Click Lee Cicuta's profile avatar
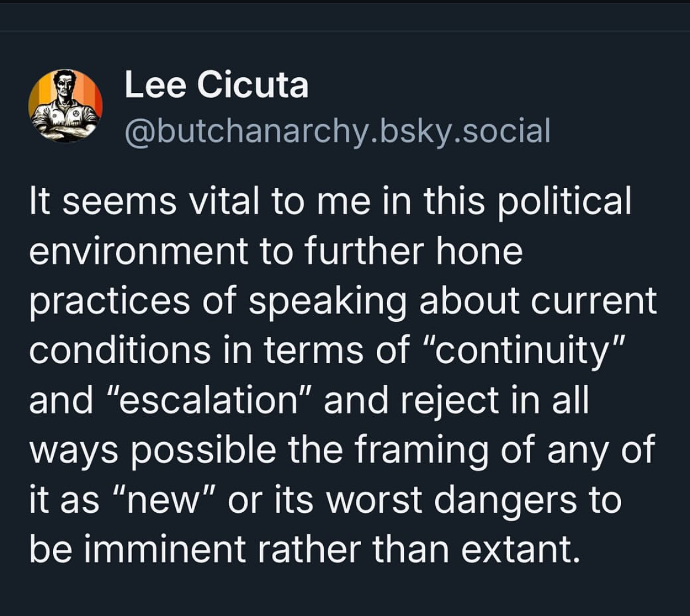The height and width of the screenshot is (616, 690). pos(65,106)
